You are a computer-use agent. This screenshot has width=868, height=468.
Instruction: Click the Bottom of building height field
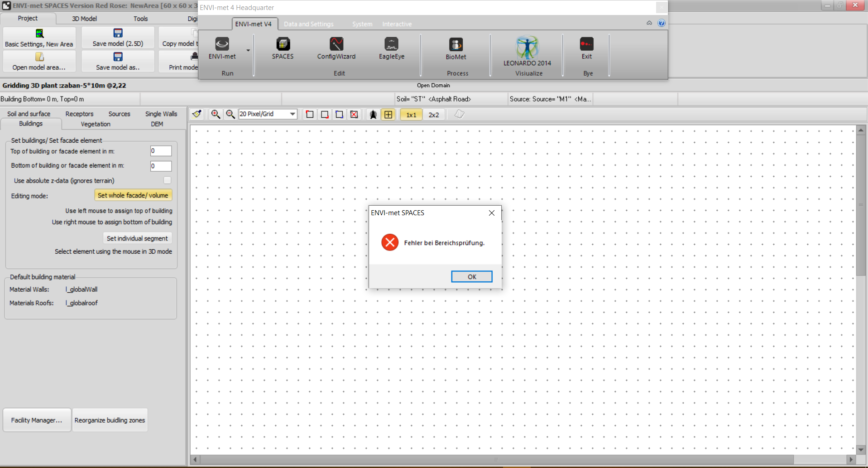click(161, 166)
